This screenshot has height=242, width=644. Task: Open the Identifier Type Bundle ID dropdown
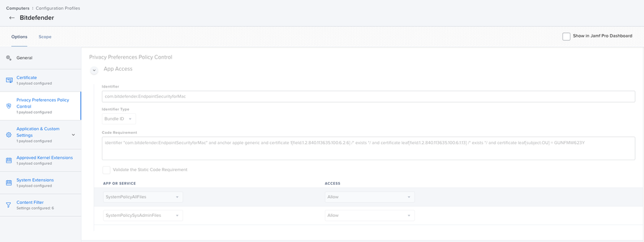tap(119, 118)
